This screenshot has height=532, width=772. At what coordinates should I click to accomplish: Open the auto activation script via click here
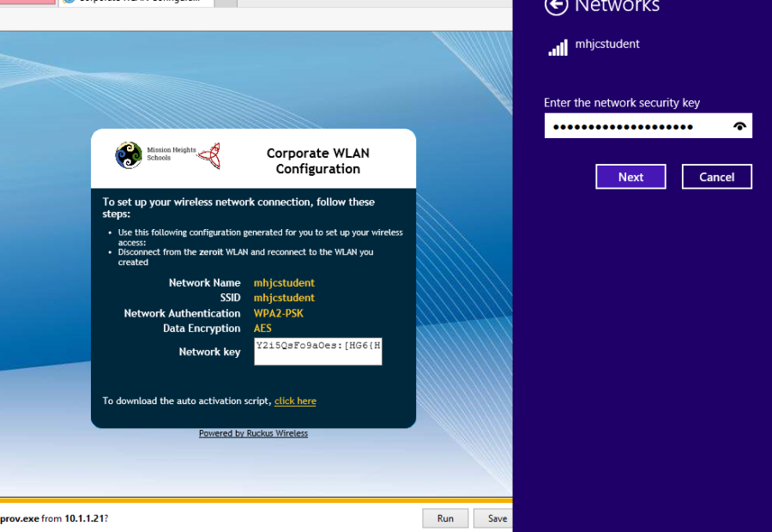(295, 401)
